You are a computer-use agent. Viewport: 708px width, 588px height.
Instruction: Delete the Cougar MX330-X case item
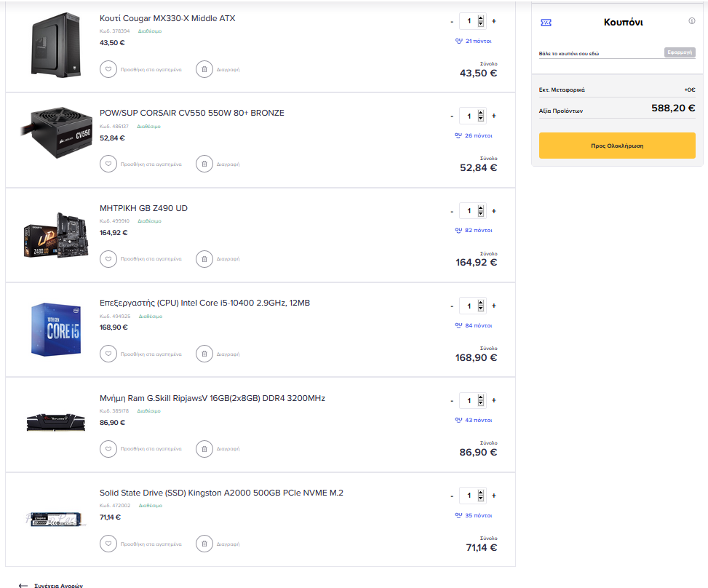[x=204, y=70]
